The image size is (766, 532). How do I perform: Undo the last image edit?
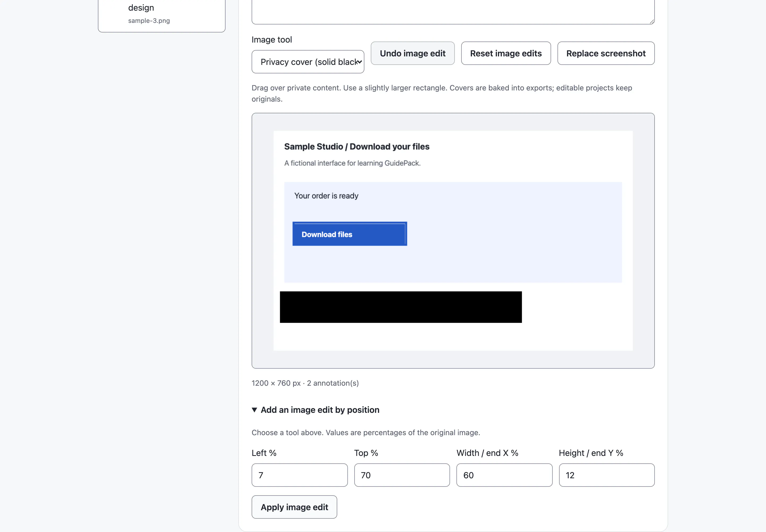(412, 53)
